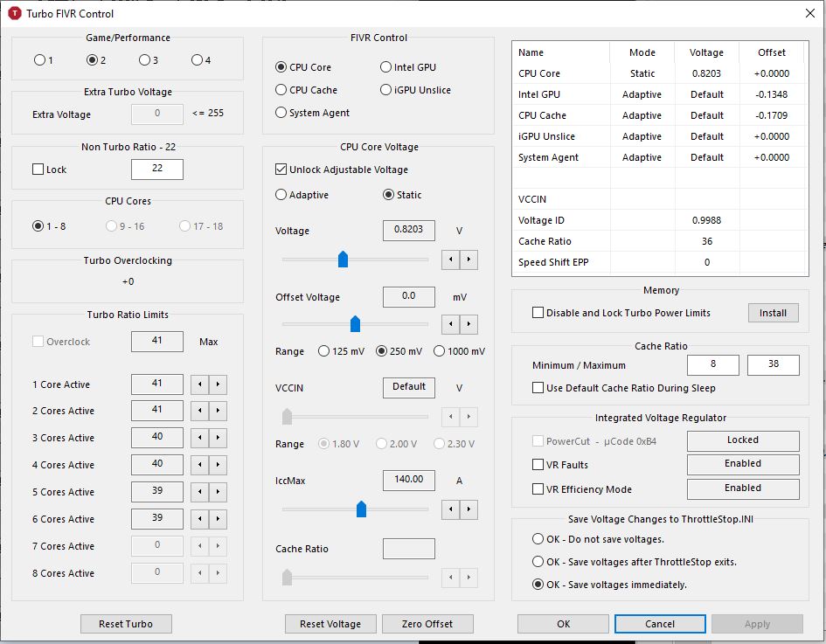Click the IccMax slider thumb
This screenshot has height=644, width=826.
click(x=361, y=509)
